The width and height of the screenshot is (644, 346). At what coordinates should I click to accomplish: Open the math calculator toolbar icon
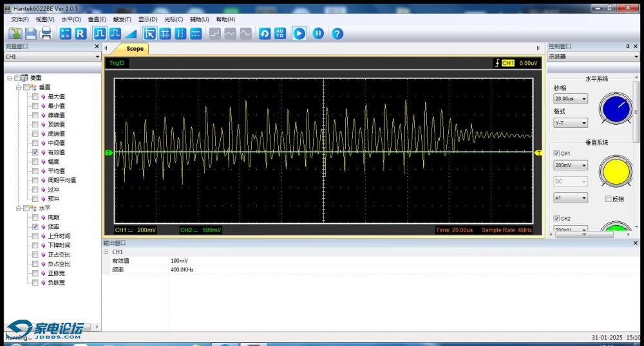point(65,33)
